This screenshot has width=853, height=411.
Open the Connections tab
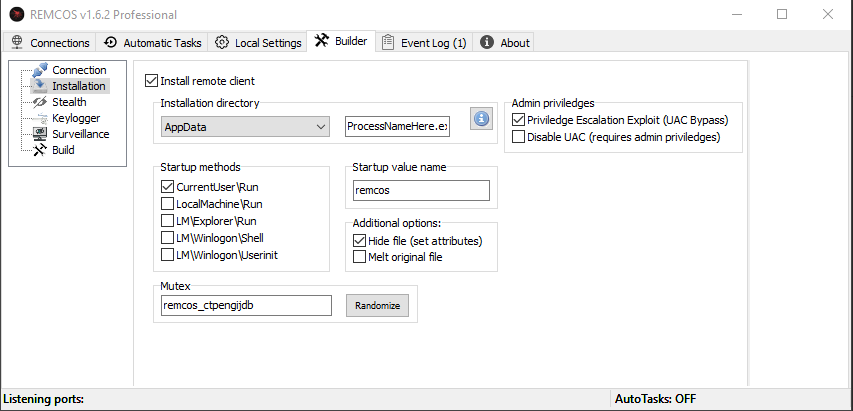point(50,42)
